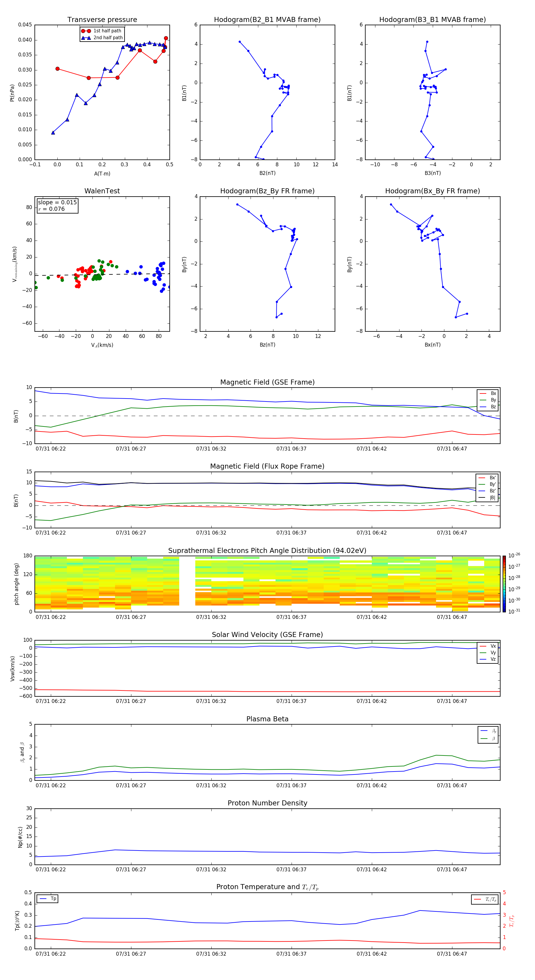
Task: Click the 'Np(#/cc)' axis label
Action: (x=20, y=837)
